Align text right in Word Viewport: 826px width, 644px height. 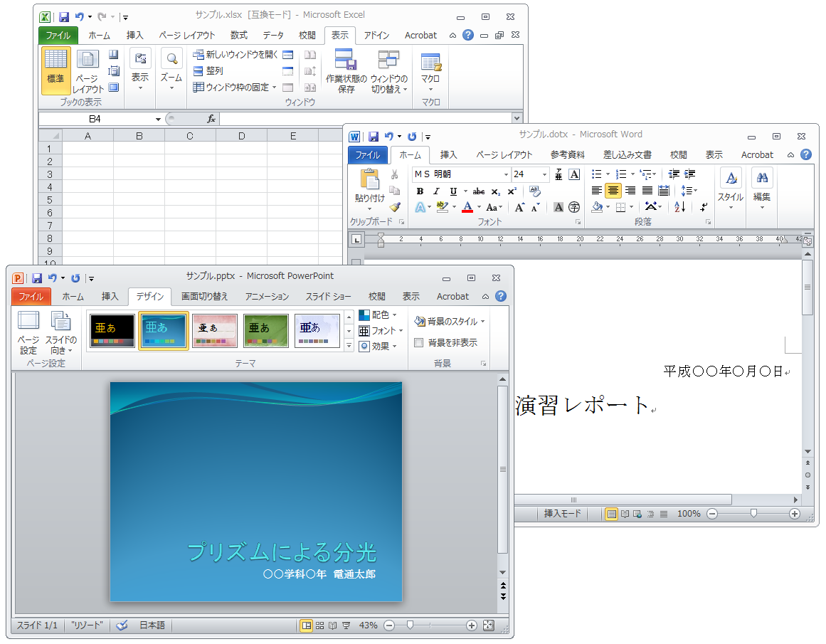[630, 191]
